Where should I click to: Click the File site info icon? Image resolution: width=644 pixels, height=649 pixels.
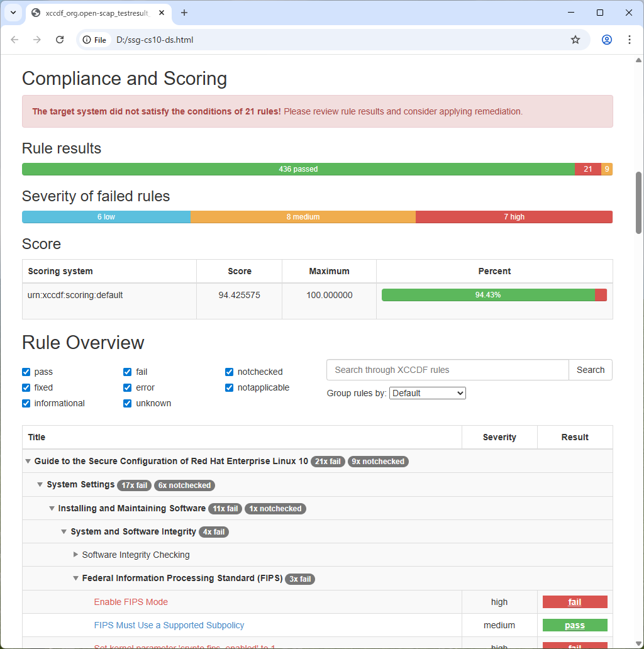(95, 40)
